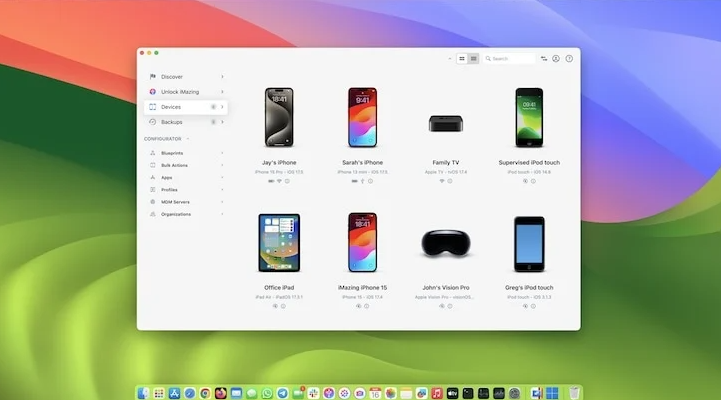The image size is (721, 400).
Task: Open the account profile icon in toolbar
Action: pyautogui.click(x=556, y=59)
